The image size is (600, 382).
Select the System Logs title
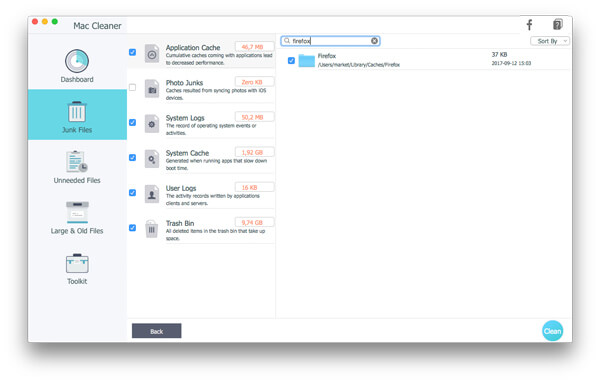point(185,118)
